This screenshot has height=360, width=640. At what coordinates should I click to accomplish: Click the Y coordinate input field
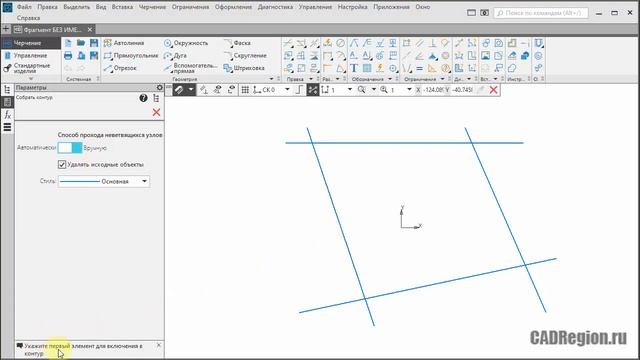462,90
